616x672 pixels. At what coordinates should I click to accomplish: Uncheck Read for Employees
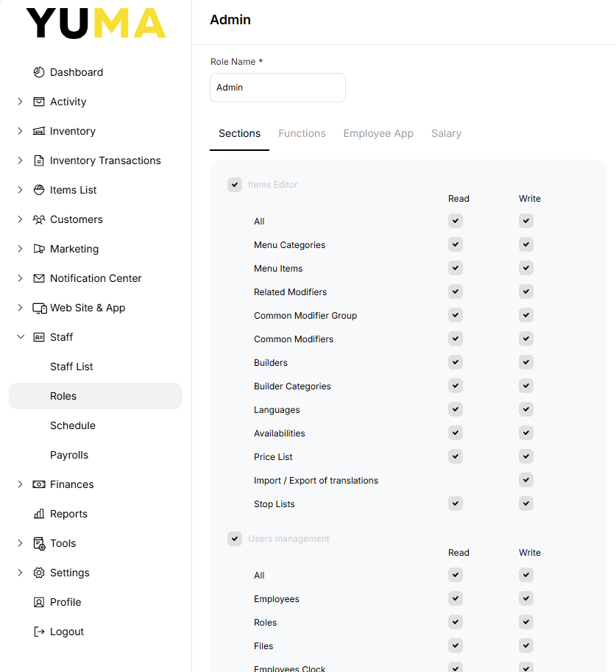[x=456, y=598]
